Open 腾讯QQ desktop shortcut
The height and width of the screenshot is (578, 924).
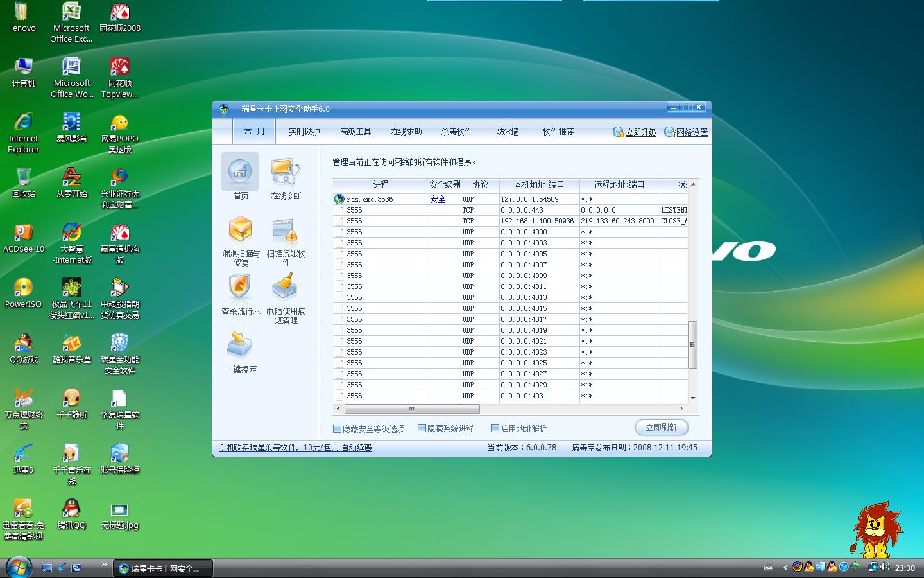coord(71,510)
